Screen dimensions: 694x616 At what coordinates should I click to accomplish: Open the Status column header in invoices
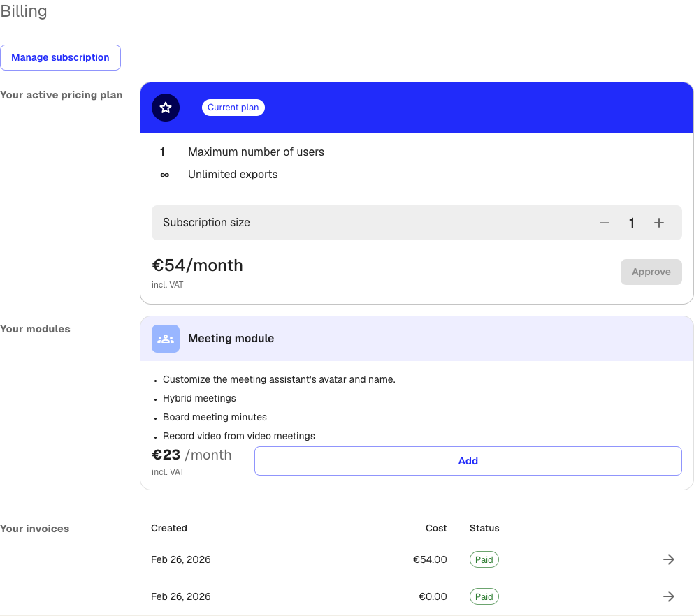click(x=484, y=528)
